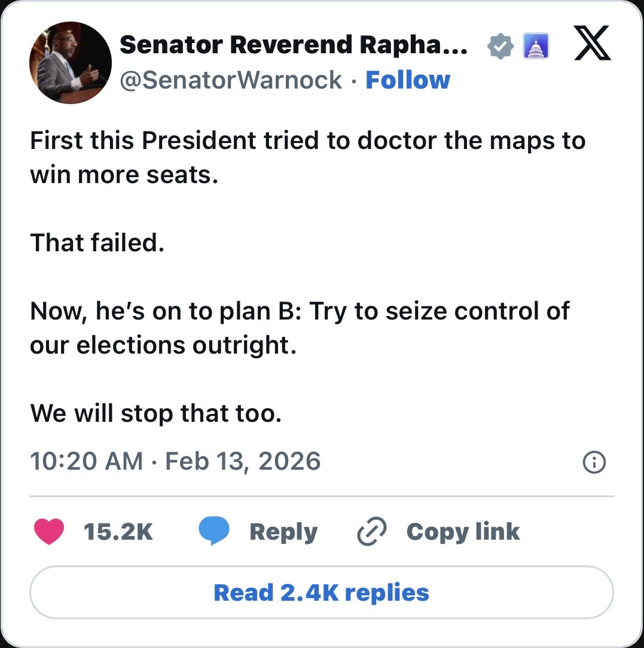The width and height of the screenshot is (644, 648).
Task: Click the pink heart like icon
Action: 49,532
